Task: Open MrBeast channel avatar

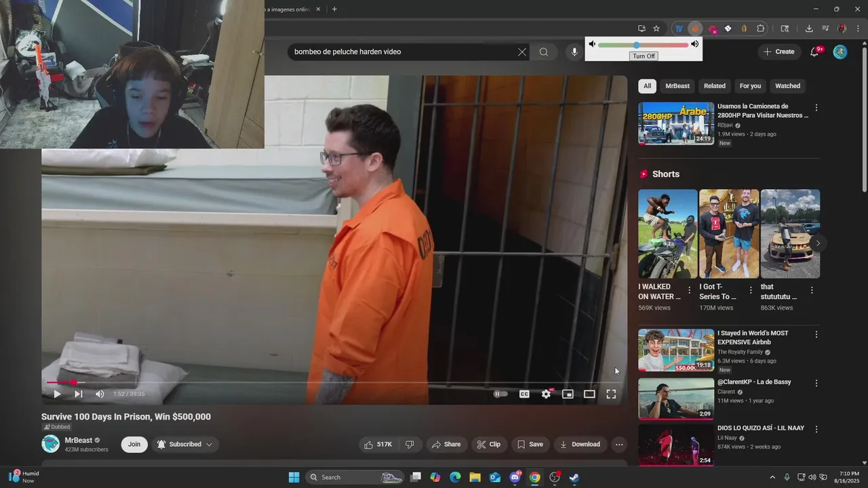Action: click(x=51, y=444)
